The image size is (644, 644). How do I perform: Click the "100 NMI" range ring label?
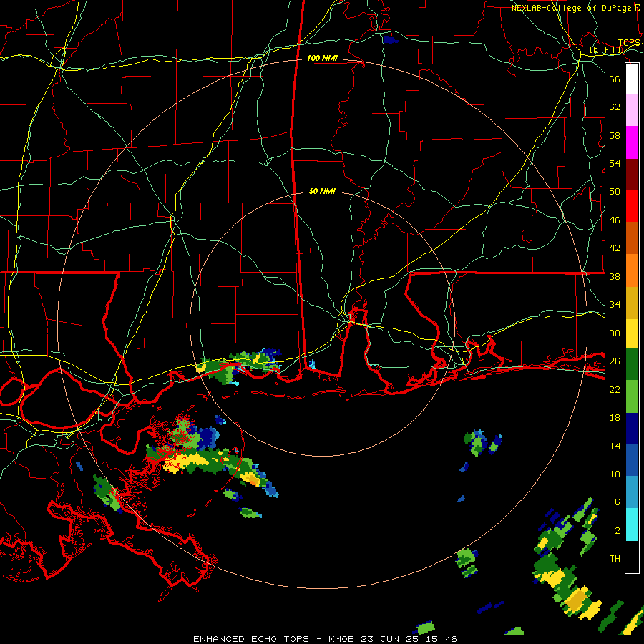(322, 59)
